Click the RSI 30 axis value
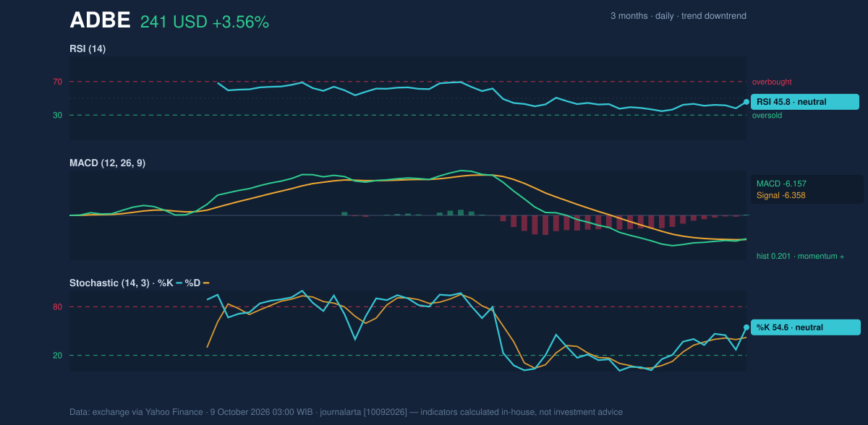This screenshot has height=425, width=868. (57, 115)
